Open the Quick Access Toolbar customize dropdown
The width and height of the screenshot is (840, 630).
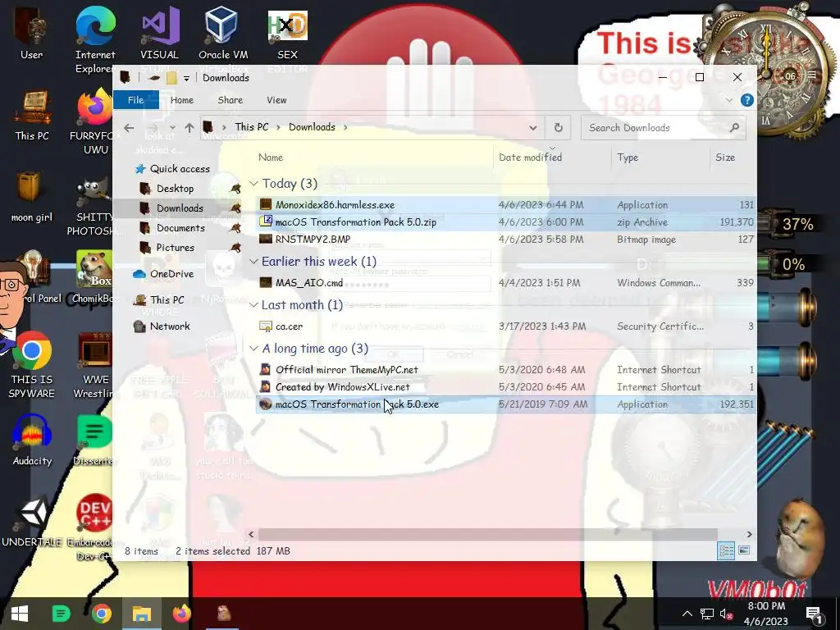186,78
